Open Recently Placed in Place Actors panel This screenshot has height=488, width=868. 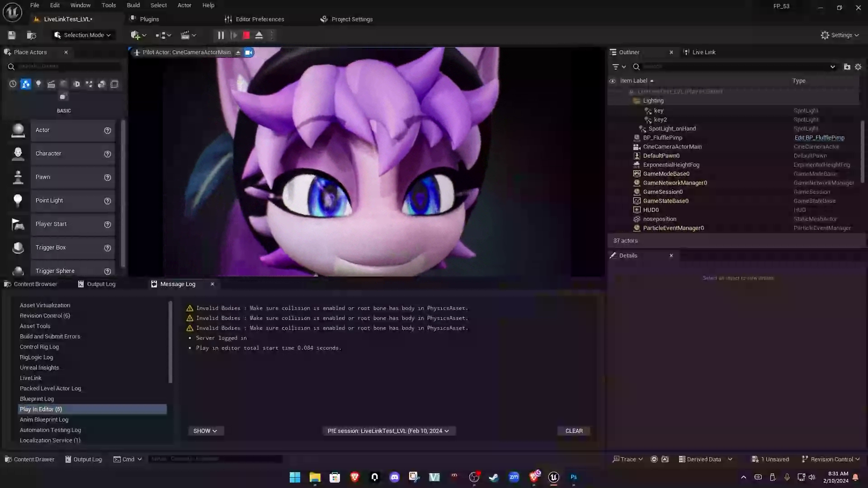pos(13,84)
